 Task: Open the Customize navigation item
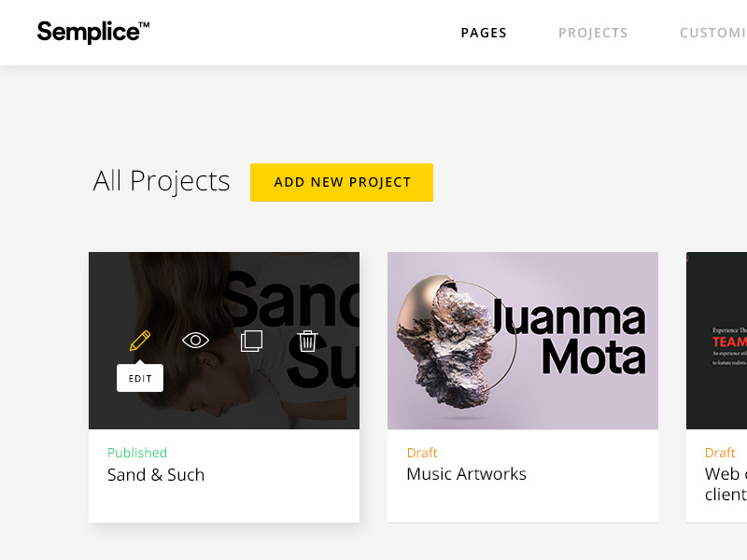pyautogui.click(x=714, y=33)
